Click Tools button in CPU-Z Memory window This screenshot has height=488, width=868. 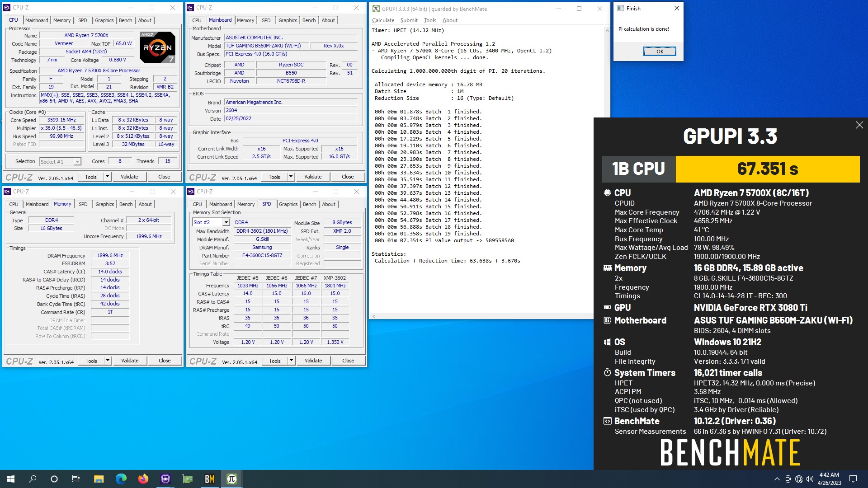click(x=91, y=361)
